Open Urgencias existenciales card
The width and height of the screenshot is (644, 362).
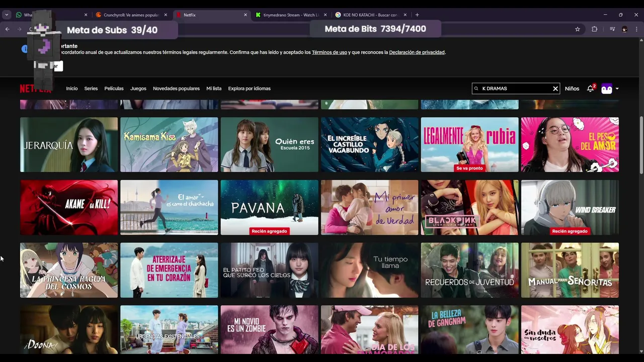click(x=169, y=329)
